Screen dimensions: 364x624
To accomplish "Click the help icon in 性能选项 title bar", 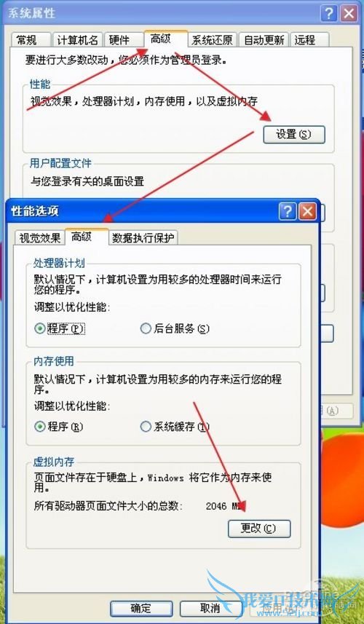I will 288,211.
